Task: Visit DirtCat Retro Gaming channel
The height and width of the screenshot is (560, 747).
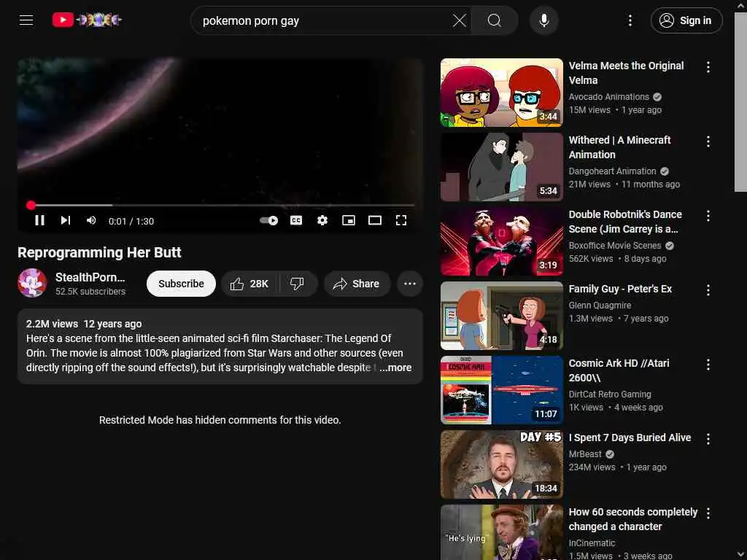Action: click(x=609, y=394)
